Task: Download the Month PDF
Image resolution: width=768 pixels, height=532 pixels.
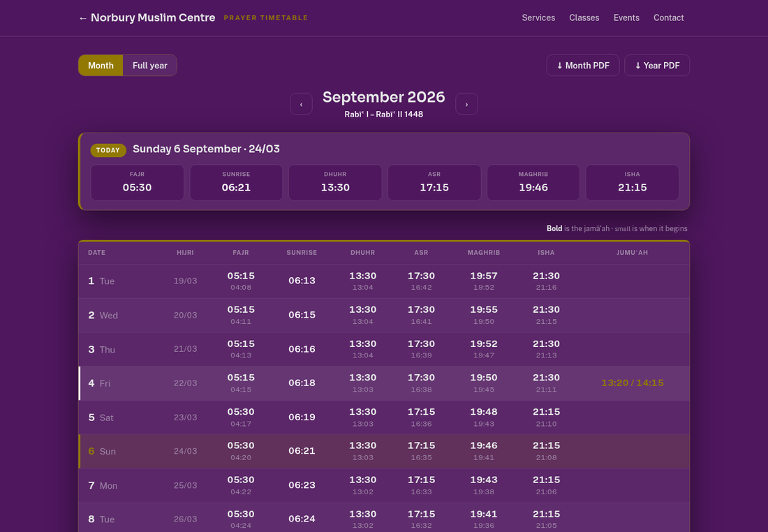Action: pyautogui.click(x=583, y=65)
